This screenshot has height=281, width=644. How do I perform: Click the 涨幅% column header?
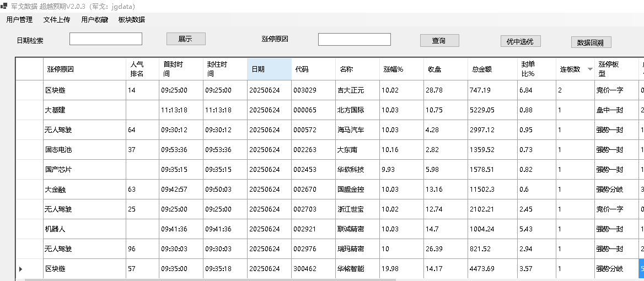(402, 69)
